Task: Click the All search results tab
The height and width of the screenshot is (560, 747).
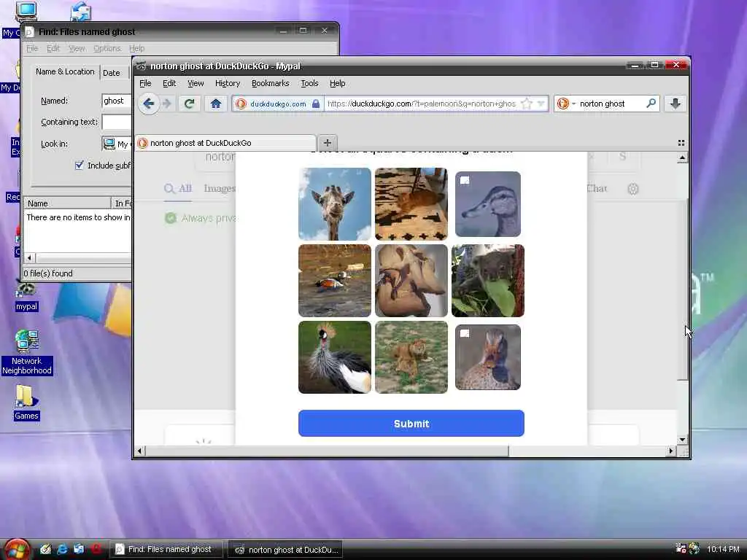Action: 178,189
